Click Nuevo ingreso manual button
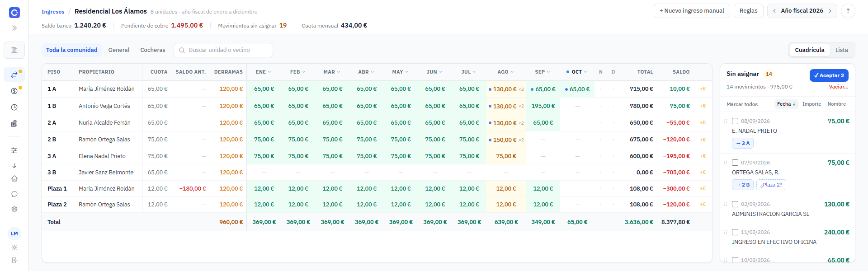This screenshot has width=868, height=271. (x=692, y=11)
